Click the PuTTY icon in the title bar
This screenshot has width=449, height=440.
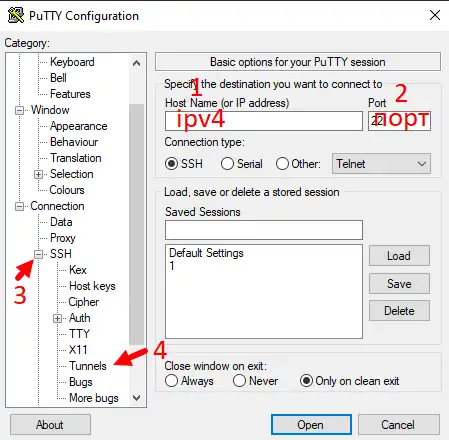pos(16,15)
